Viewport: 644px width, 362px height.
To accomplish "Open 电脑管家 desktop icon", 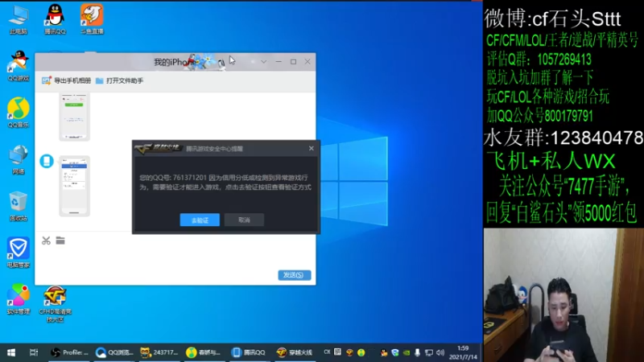I will 18,253.
